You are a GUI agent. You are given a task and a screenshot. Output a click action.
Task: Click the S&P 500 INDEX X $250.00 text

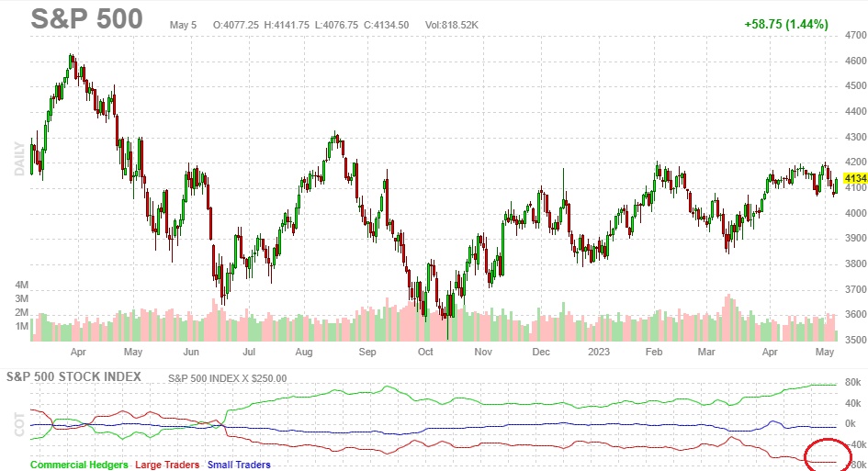click(x=228, y=378)
